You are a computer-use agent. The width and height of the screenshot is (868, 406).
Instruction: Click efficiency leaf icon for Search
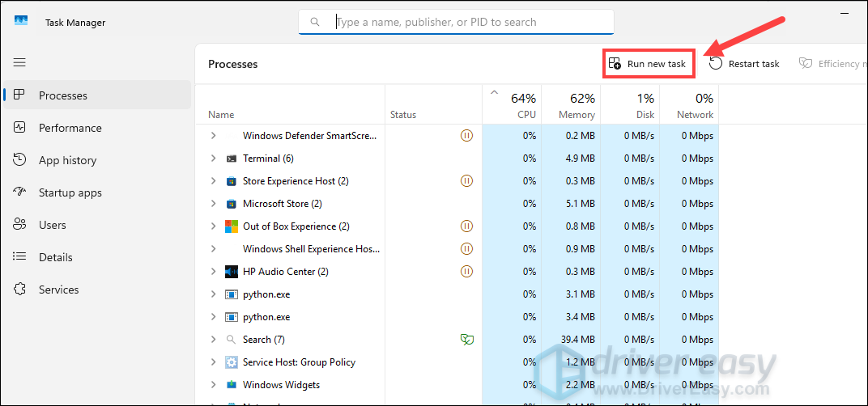(x=466, y=340)
